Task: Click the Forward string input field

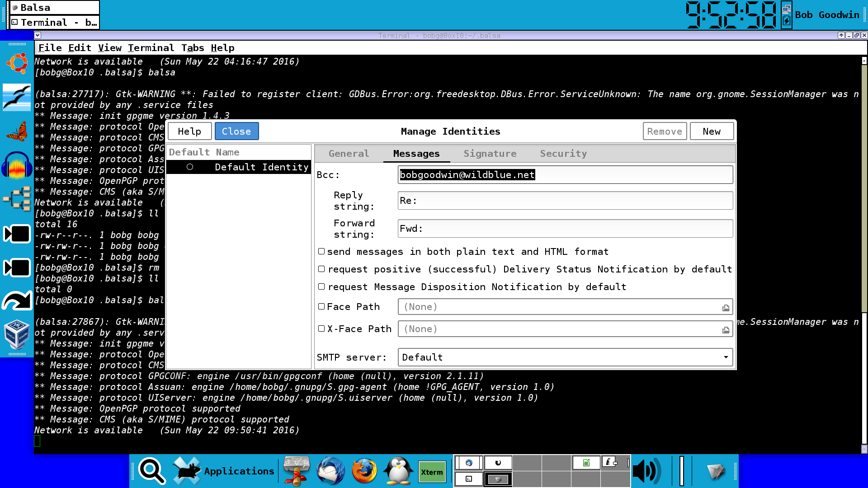Action: 565,229
